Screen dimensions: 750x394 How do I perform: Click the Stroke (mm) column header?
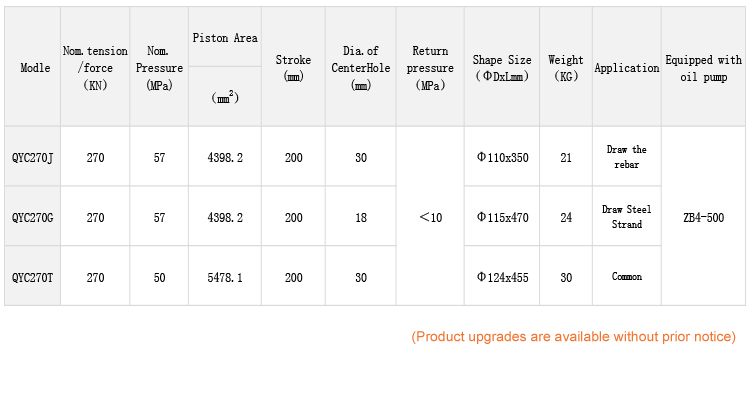pyautogui.click(x=293, y=67)
